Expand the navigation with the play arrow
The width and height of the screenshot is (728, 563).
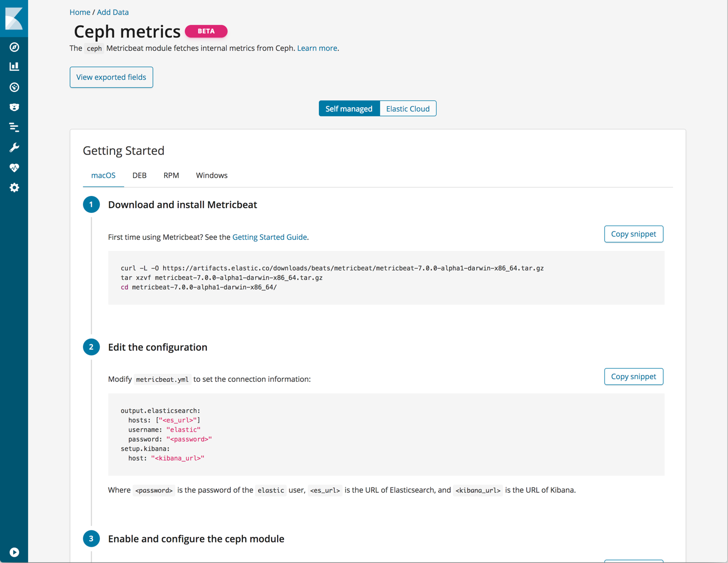click(14, 551)
